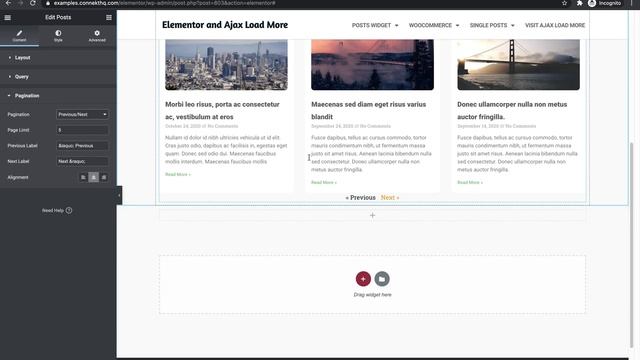640x360 pixels.
Task: Click the WooCommerce dropdown caret
Action: coord(457,25)
